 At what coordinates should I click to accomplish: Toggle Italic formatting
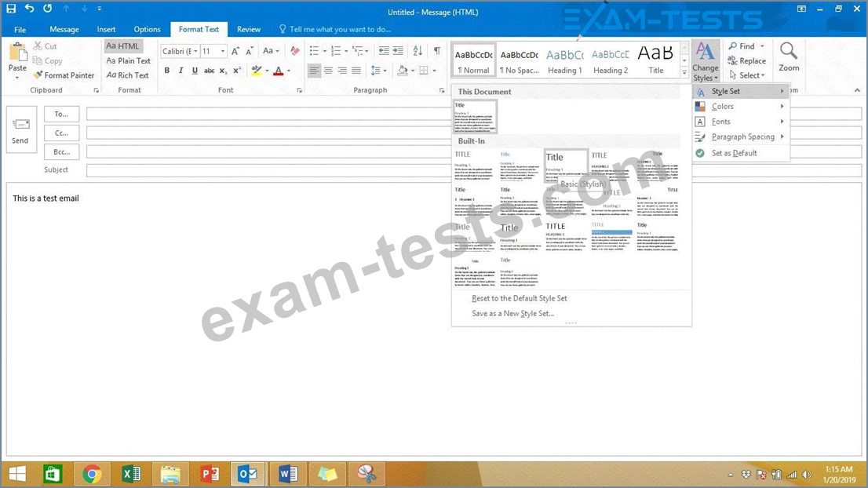pos(181,71)
